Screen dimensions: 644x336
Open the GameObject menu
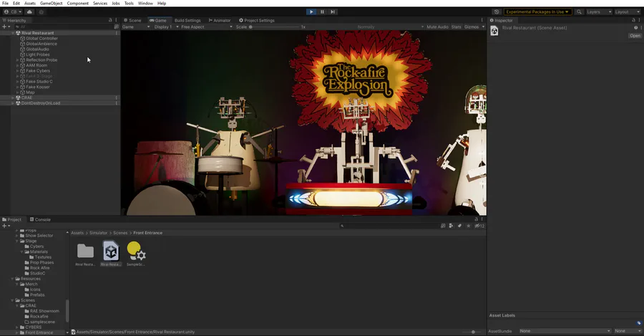click(52, 4)
